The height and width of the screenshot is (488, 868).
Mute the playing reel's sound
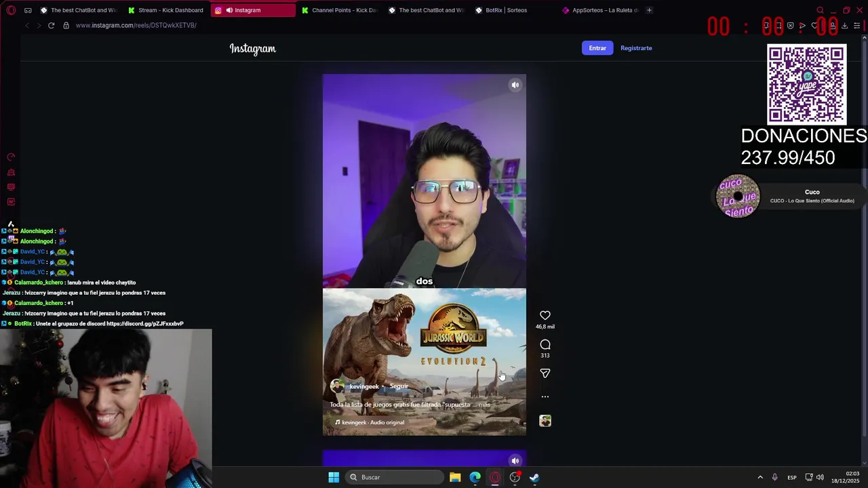click(515, 85)
